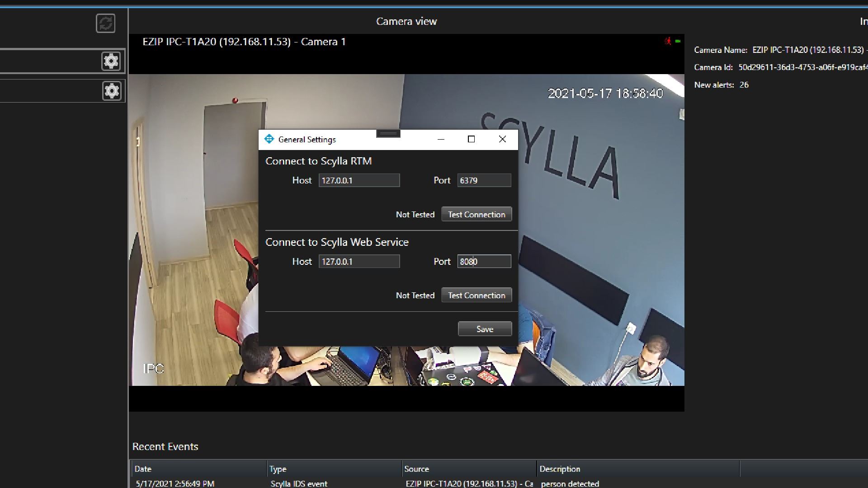Click the Web Service Host field
This screenshot has width=868, height=488.
coord(359,261)
